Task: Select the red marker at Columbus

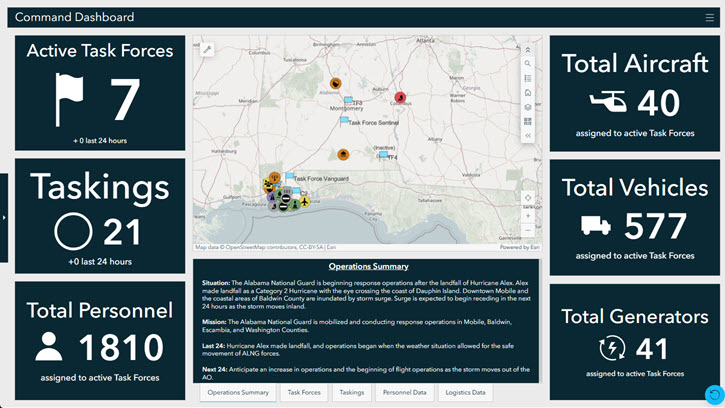Action: pos(400,97)
